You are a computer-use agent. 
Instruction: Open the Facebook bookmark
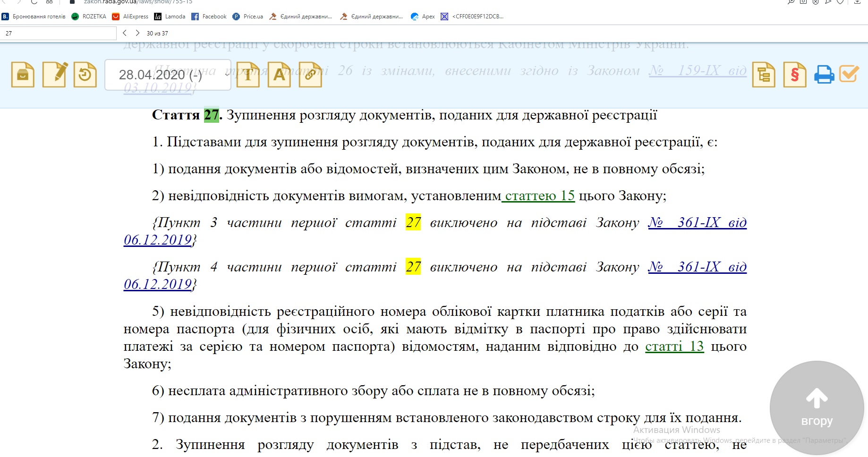pos(209,17)
